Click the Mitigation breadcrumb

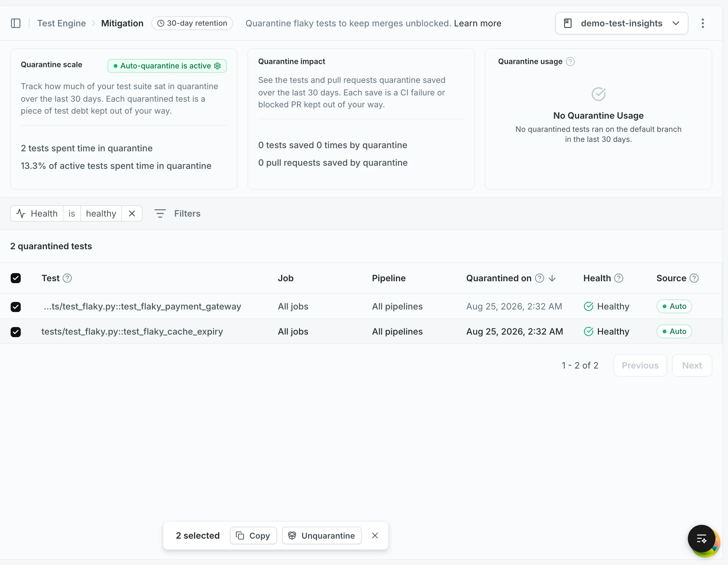pyautogui.click(x=122, y=23)
